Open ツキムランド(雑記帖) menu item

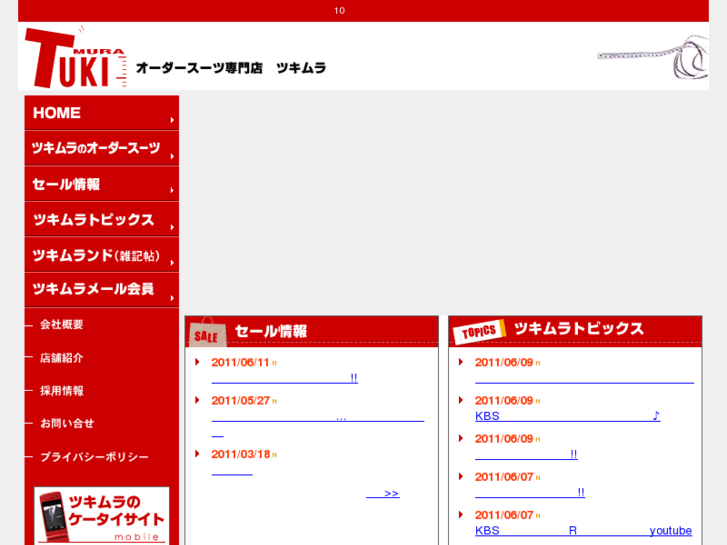102,255
